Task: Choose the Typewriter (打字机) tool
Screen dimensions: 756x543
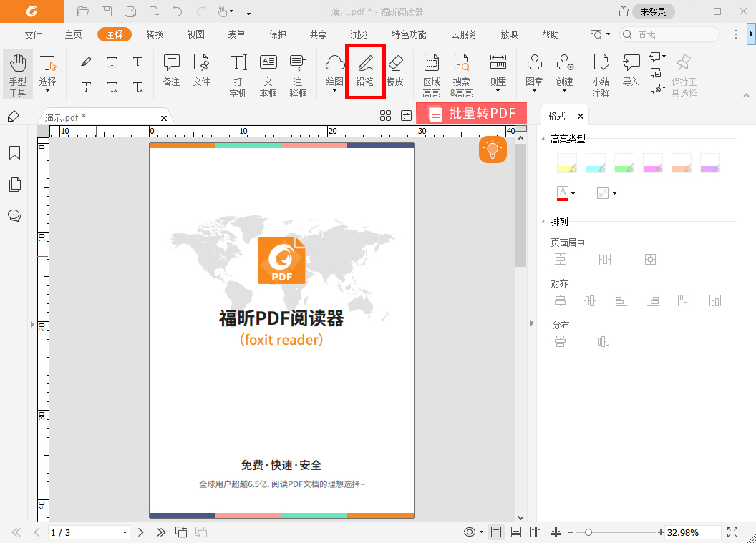Action: pos(238,75)
